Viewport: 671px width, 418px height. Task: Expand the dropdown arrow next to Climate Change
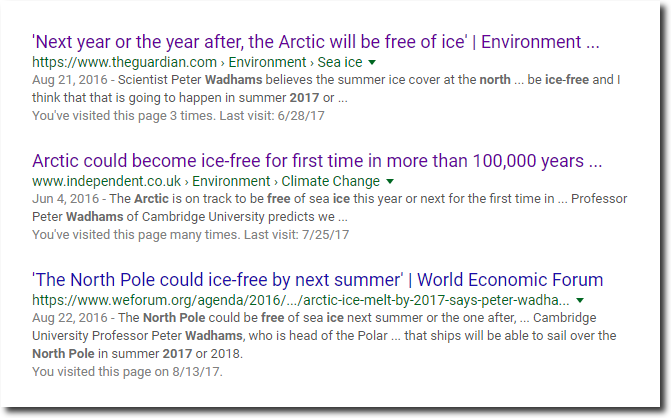pos(390,181)
